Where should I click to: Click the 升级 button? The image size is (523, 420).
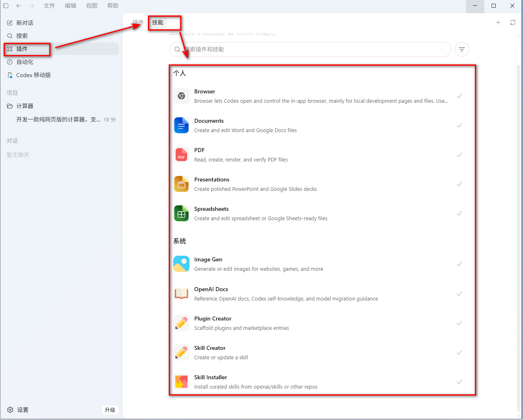[x=110, y=410]
